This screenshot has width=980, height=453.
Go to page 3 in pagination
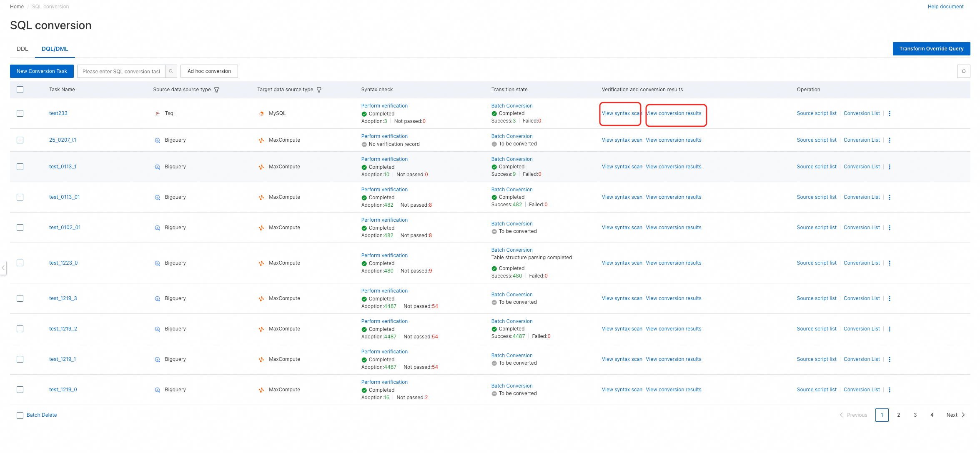click(x=915, y=415)
